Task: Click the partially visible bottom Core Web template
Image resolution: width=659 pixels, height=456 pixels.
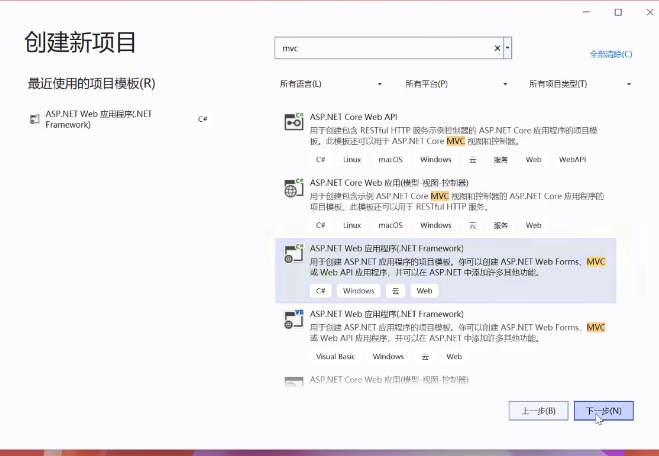Action: coord(445,380)
